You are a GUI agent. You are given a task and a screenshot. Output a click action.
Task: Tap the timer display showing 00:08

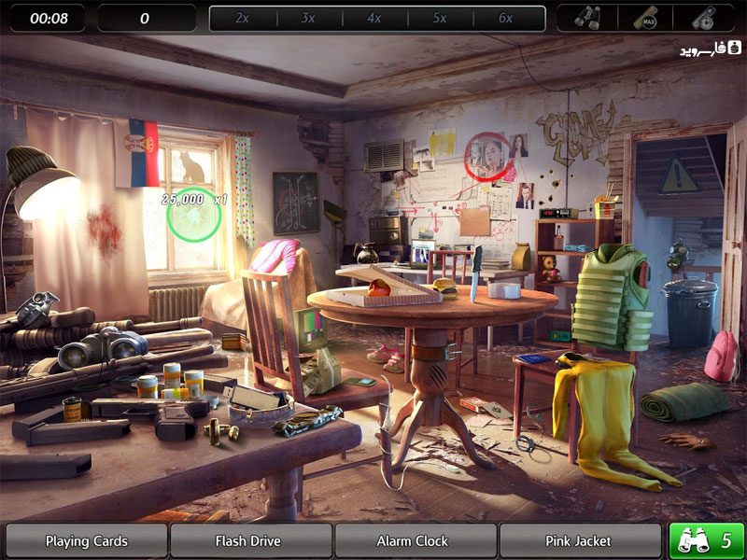point(49,18)
